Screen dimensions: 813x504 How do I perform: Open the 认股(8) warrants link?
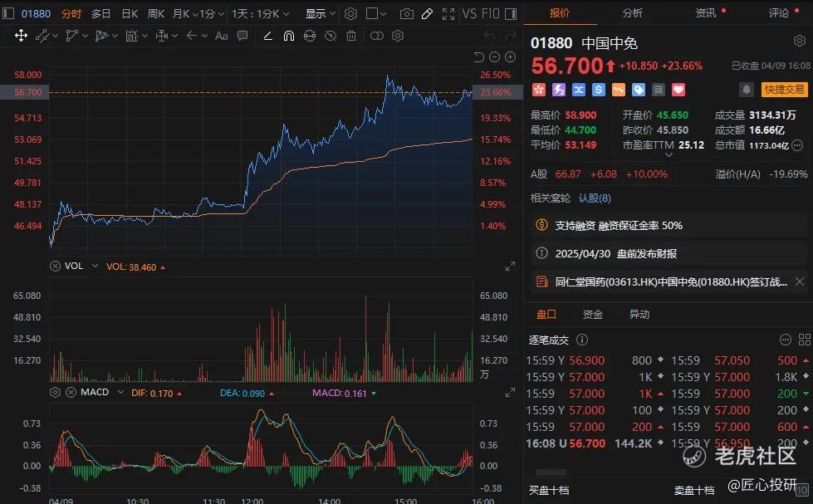595,198
